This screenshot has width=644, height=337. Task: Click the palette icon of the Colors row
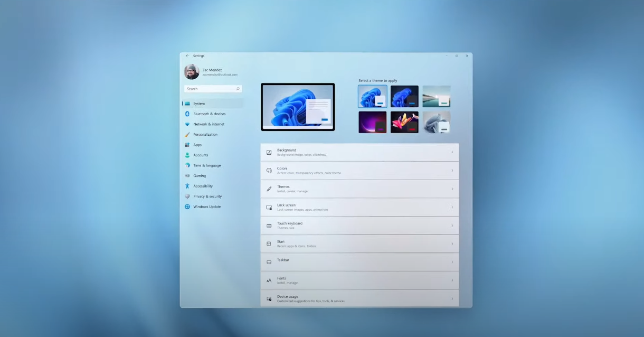269,171
